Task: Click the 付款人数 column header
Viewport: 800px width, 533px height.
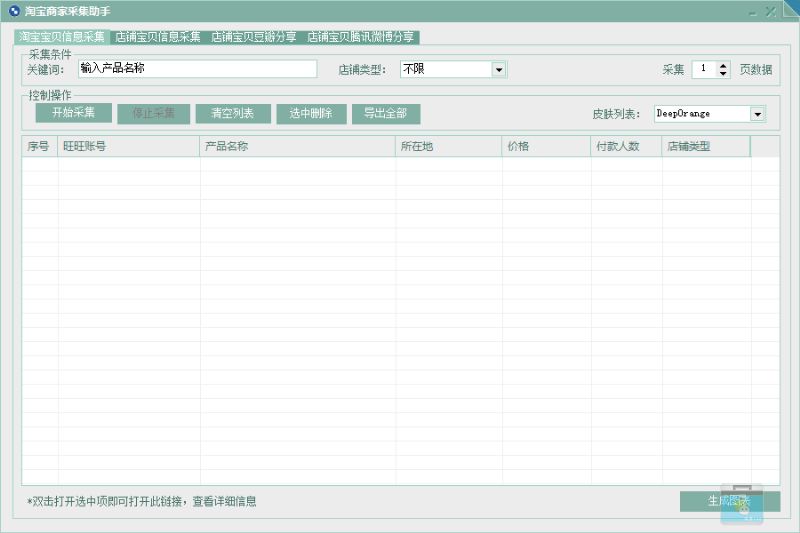Action: coord(627,146)
